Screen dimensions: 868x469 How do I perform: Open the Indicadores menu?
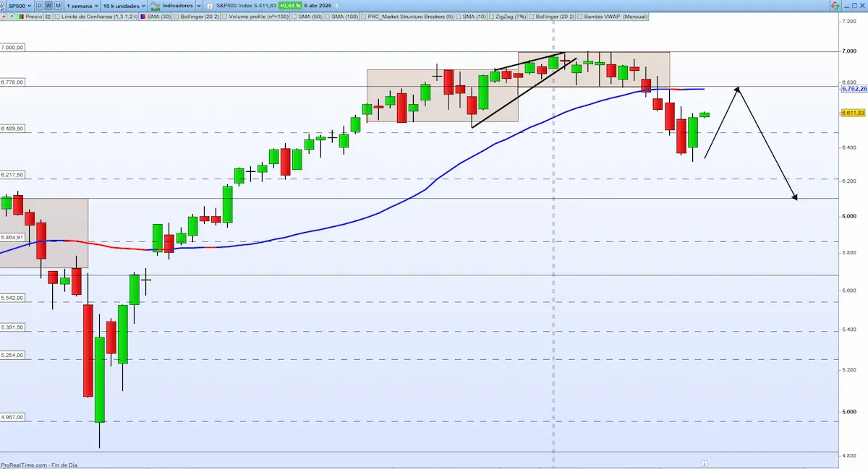coord(178,5)
